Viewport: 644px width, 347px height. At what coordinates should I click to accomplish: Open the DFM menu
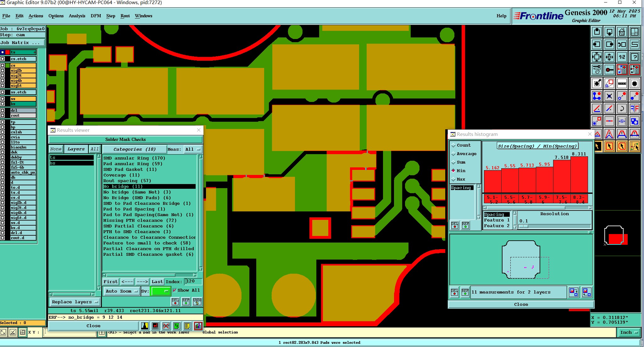[96, 16]
